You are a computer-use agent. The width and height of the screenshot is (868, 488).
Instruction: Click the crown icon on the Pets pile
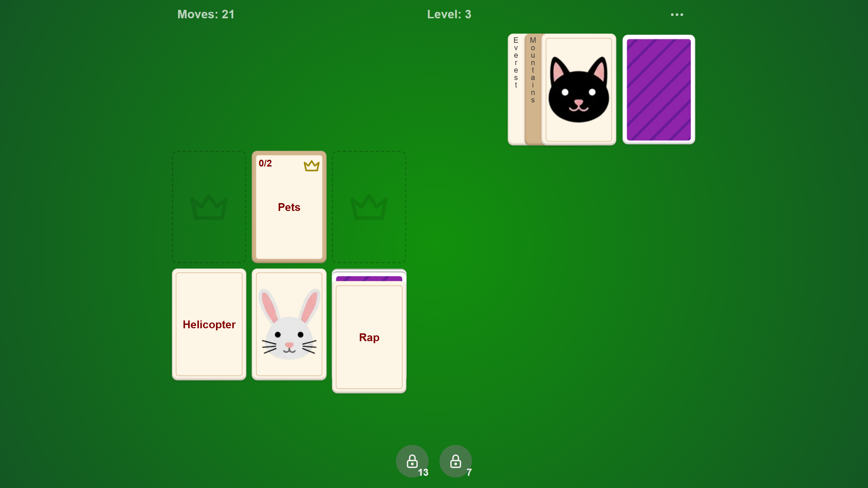pos(311,166)
